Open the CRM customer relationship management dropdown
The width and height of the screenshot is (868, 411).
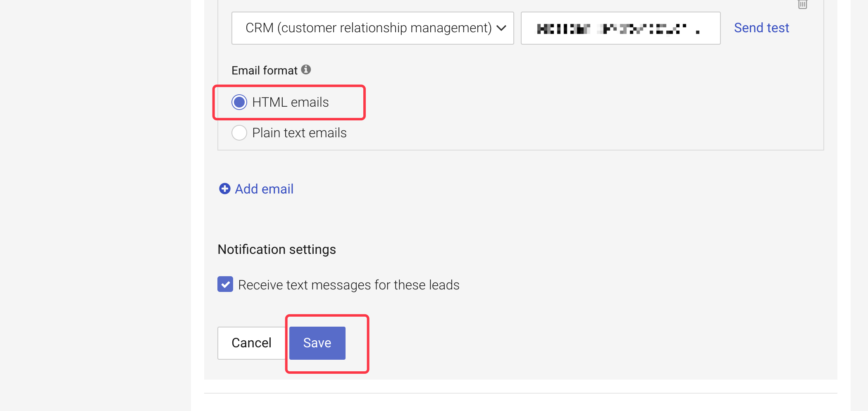[x=372, y=28]
